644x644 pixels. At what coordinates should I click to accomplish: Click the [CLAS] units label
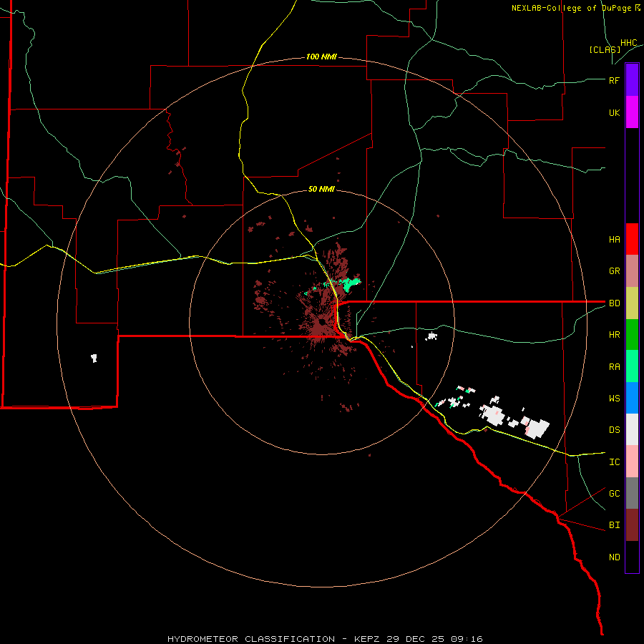[x=605, y=49]
